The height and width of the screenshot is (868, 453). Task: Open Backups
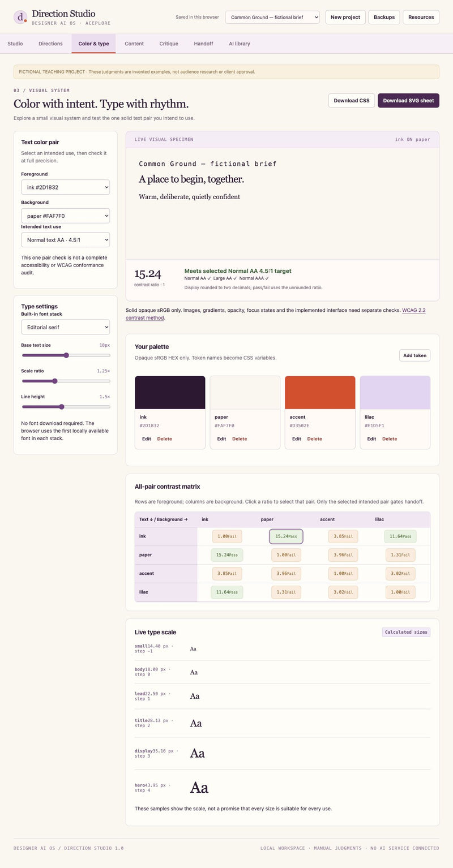(384, 17)
